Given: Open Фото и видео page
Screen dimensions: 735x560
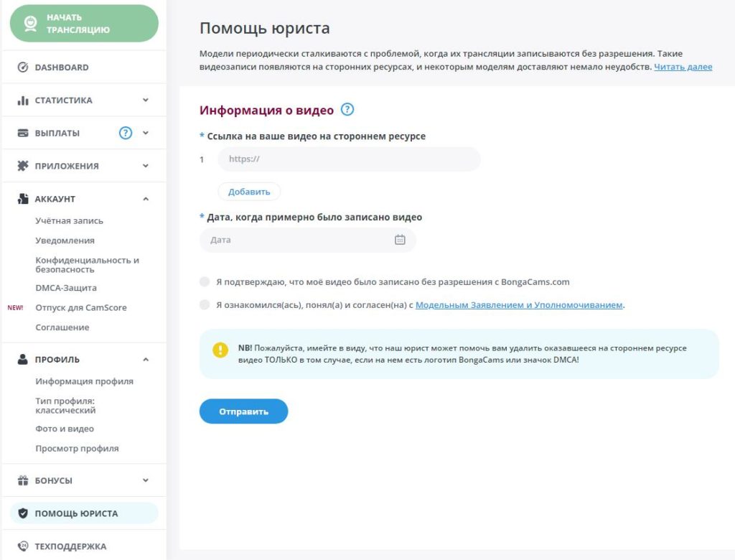Looking at the screenshot, I should click(x=65, y=428).
